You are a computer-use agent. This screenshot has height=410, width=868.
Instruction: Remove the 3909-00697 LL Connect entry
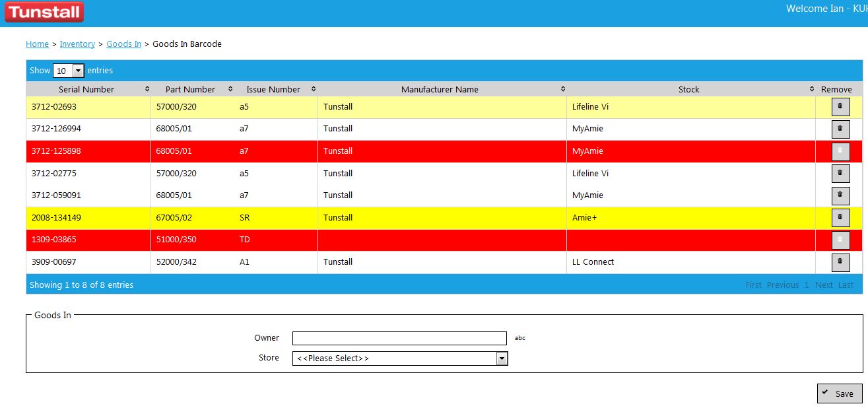click(840, 262)
